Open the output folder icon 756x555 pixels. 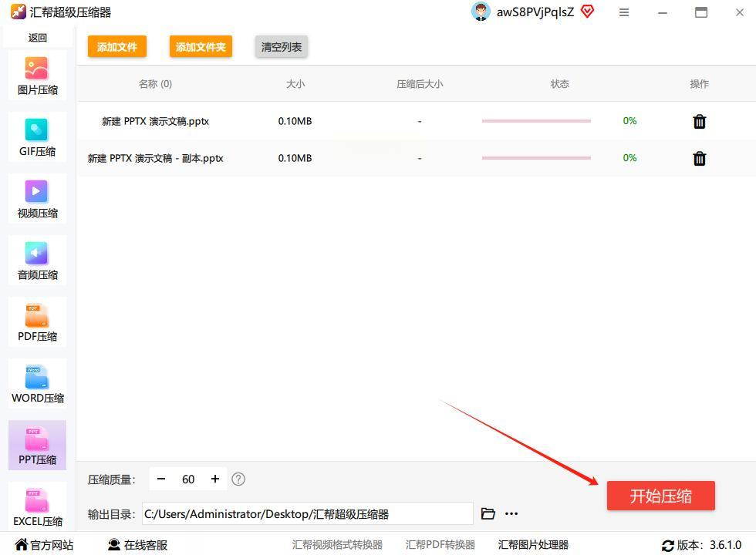[488, 513]
